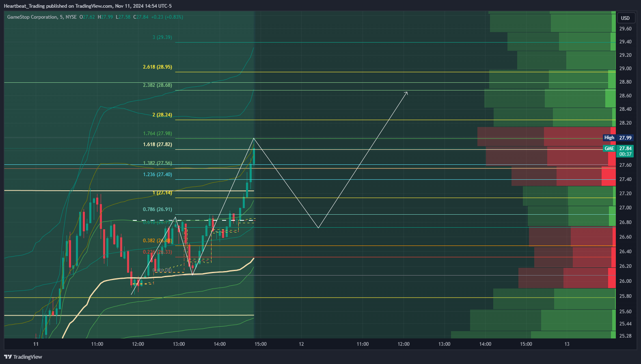This screenshot has width=641, height=364.
Task: Click the 29.40 tick on price axis
Action: (625, 42)
